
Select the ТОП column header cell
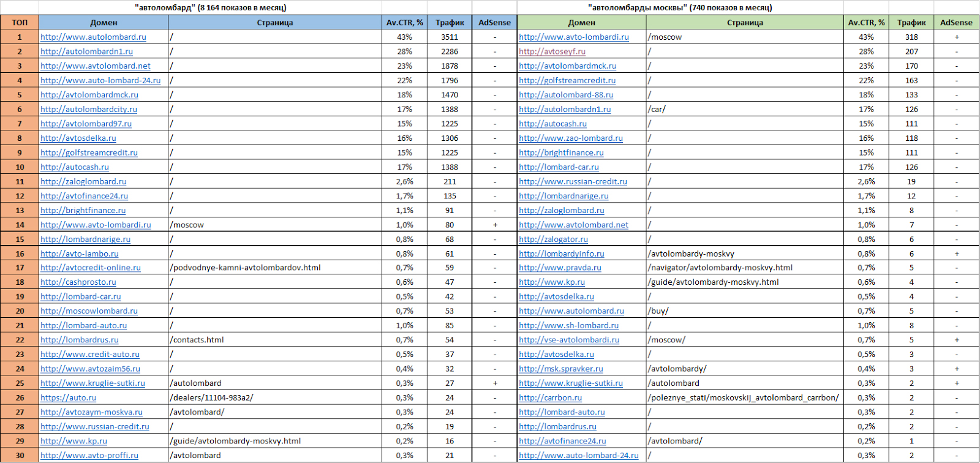coord(20,23)
